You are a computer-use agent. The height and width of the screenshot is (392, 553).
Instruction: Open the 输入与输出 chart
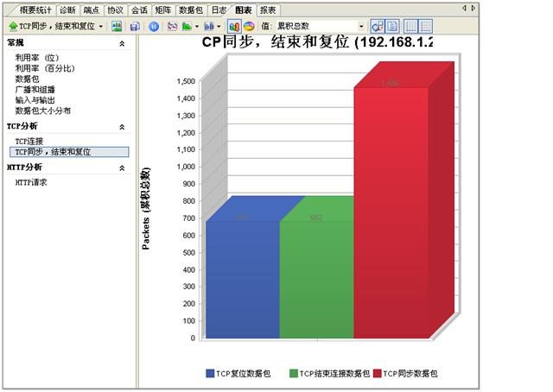tap(35, 100)
